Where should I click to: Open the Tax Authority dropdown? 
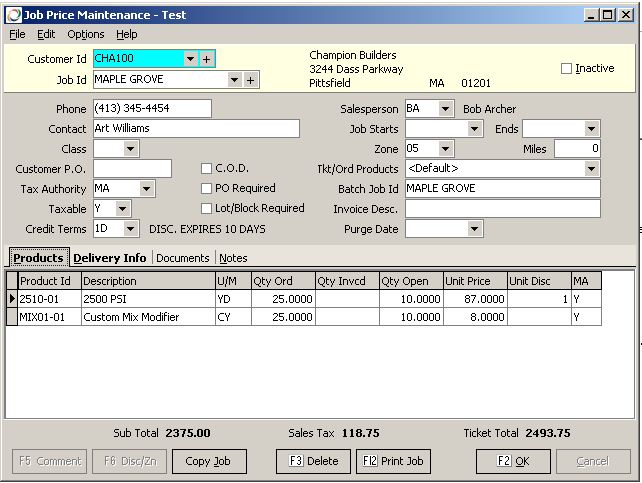click(x=146, y=189)
